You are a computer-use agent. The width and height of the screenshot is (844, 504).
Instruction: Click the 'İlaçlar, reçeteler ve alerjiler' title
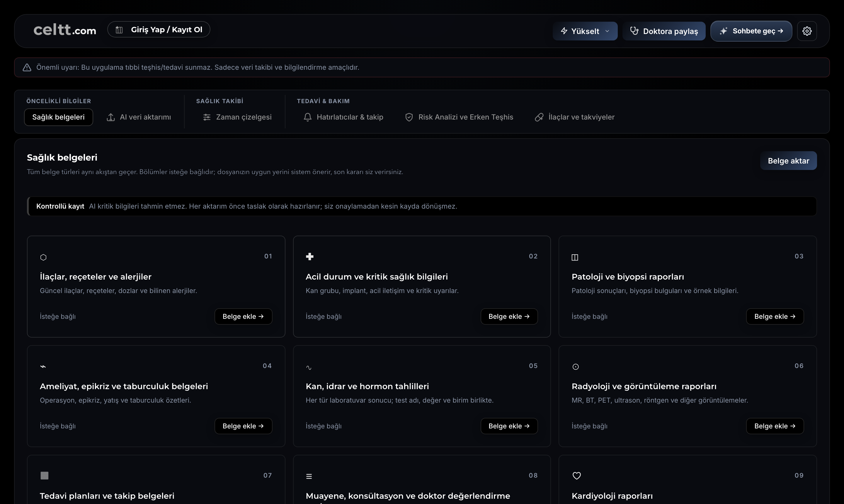[x=96, y=277]
